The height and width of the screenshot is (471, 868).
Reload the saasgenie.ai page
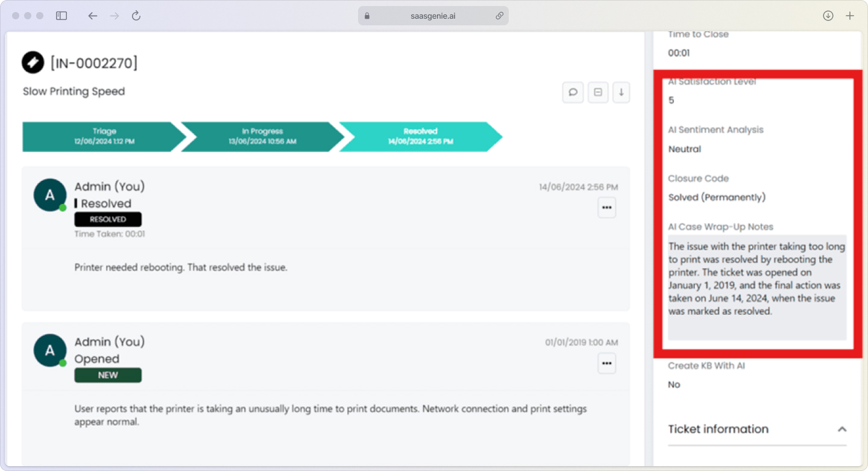pos(136,16)
